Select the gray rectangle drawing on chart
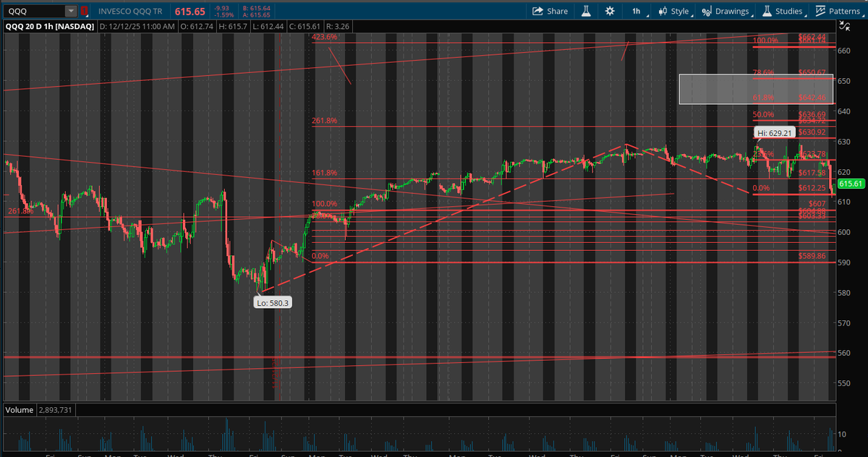 757,89
